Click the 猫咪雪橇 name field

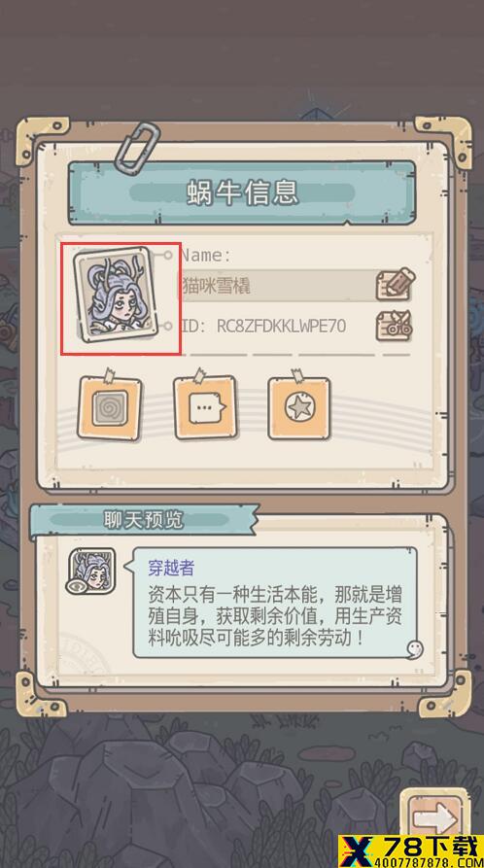coord(278,286)
